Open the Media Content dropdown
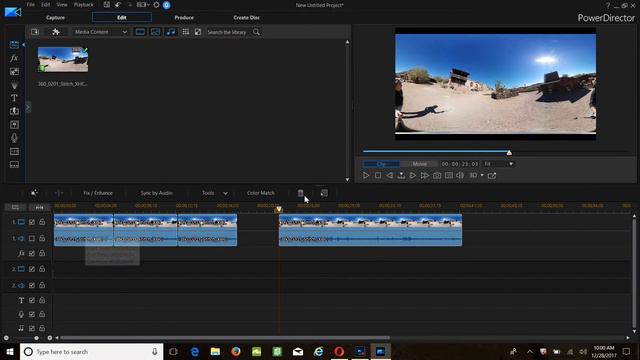Viewport: 640px width, 360px height. (x=101, y=32)
